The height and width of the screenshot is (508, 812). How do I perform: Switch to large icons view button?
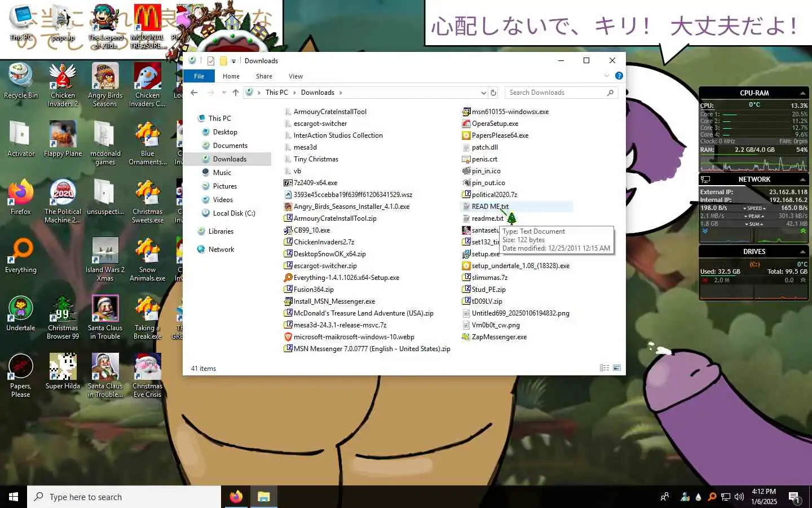(x=617, y=368)
